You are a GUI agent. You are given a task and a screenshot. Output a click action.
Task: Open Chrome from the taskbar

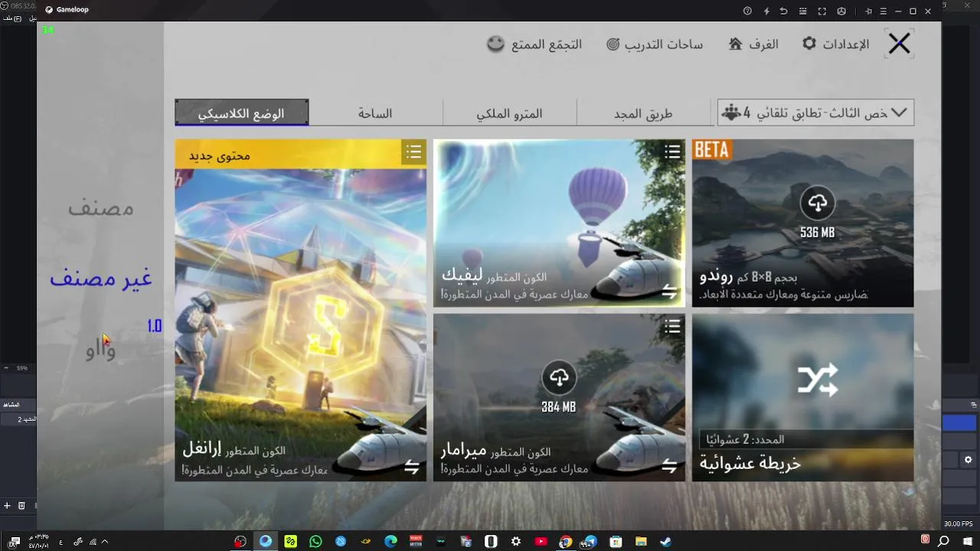click(x=566, y=541)
